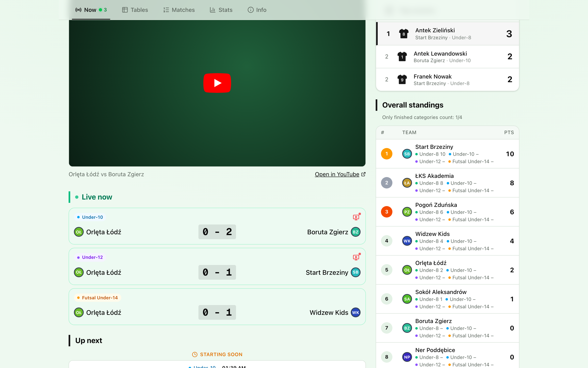
Task: Select the Under-10 category tag
Action: click(90, 217)
